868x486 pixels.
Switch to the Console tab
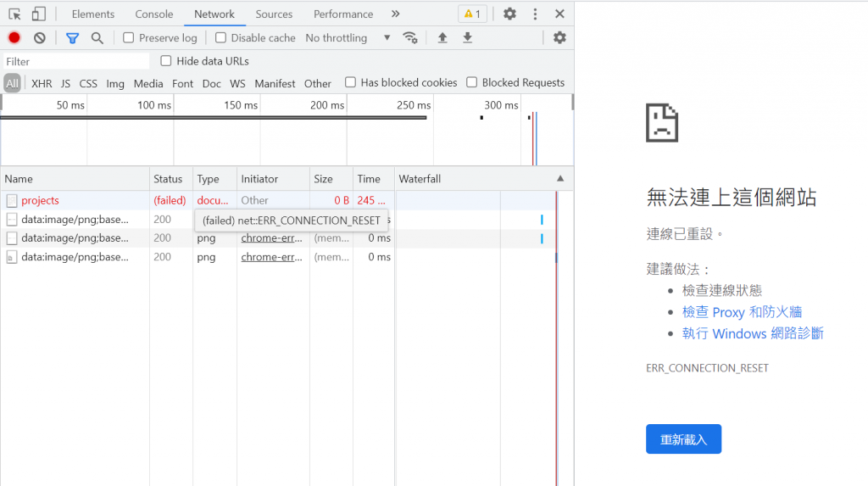click(x=154, y=14)
